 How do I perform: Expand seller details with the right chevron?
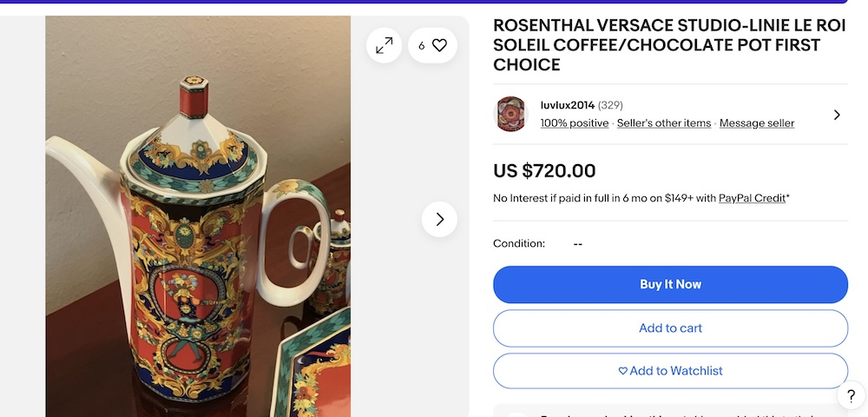(837, 115)
